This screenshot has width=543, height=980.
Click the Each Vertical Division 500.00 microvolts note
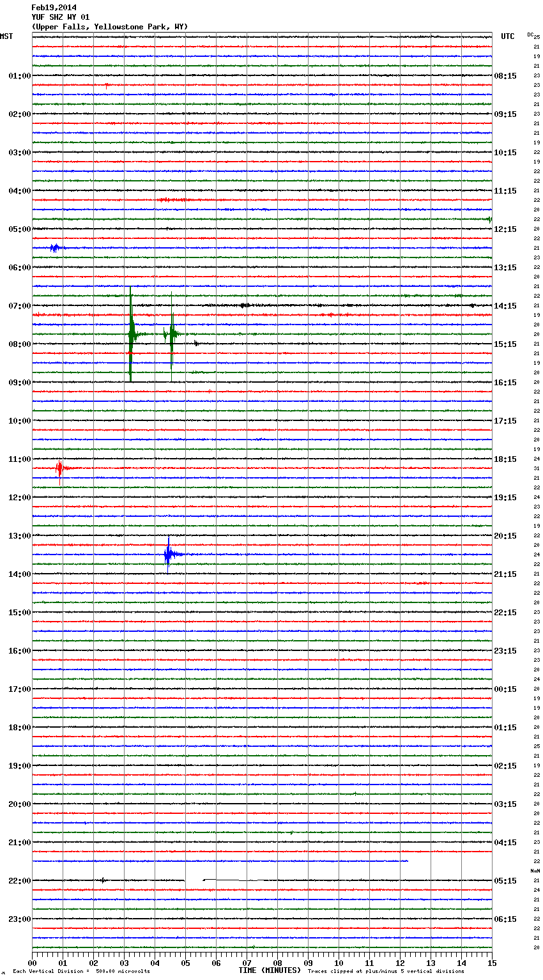point(81,971)
